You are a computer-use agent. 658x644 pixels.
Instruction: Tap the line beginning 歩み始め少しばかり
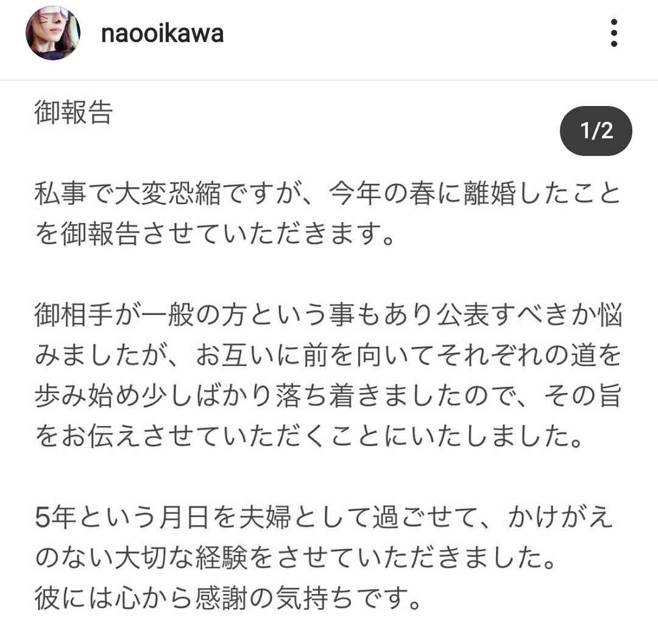coord(328,395)
